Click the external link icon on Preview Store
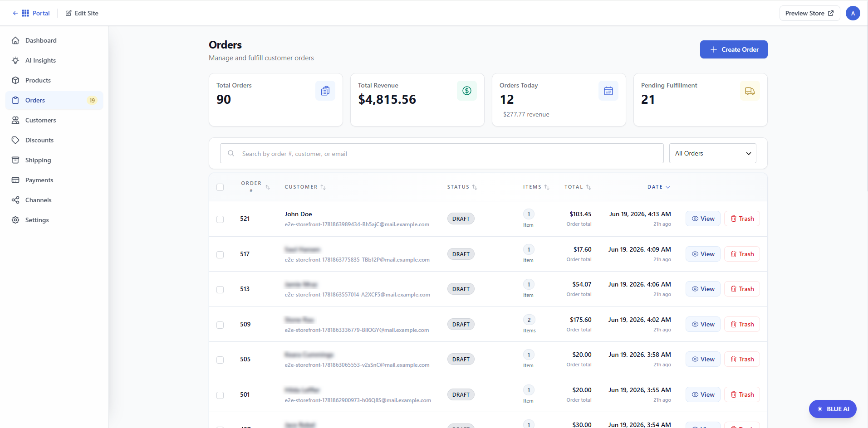868x428 pixels. point(831,13)
